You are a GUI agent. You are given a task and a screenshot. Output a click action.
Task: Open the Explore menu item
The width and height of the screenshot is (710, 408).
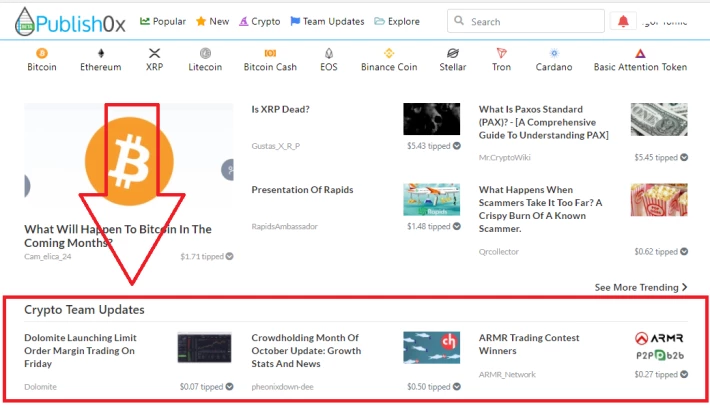point(397,21)
